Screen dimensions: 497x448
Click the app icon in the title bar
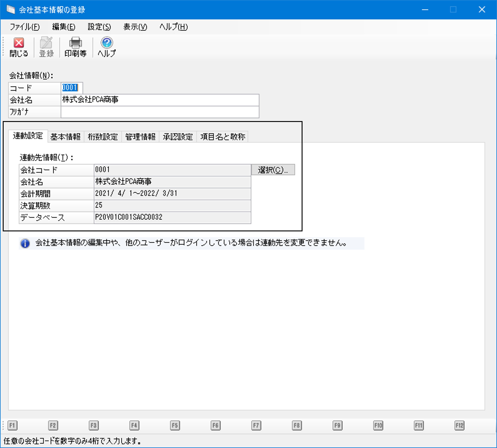[x=11, y=10]
